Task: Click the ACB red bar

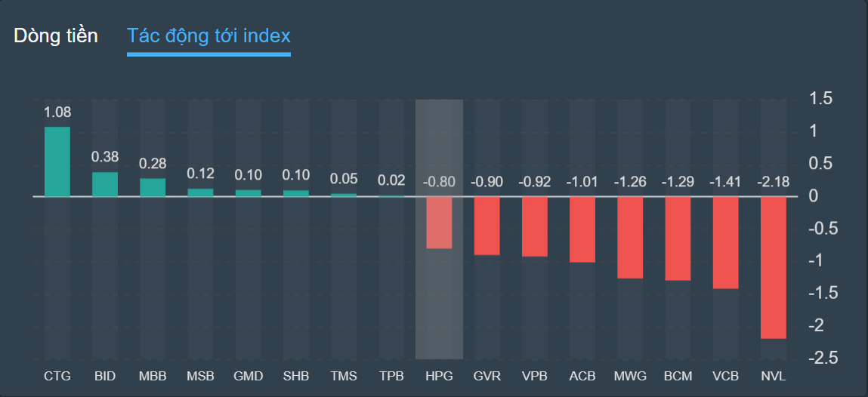Action: tap(582, 229)
